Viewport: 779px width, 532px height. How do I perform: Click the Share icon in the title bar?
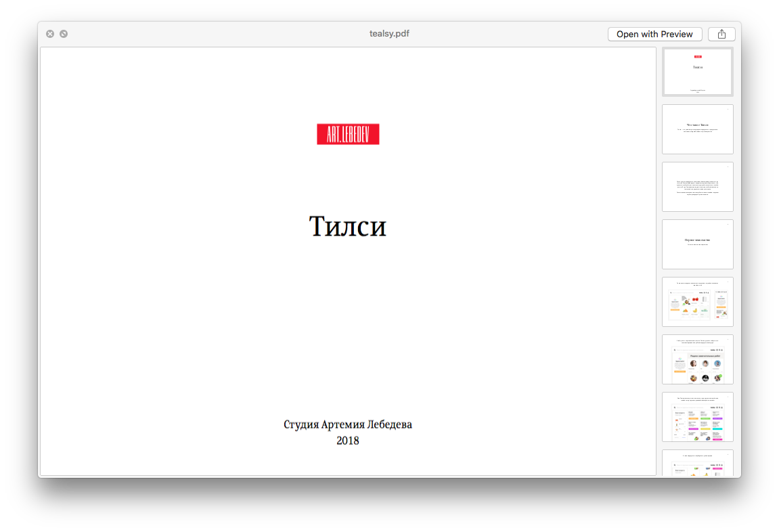(x=721, y=34)
